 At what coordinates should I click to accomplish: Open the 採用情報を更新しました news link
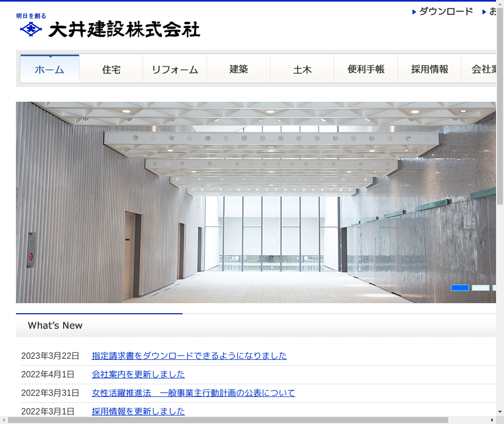click(138, 411)
